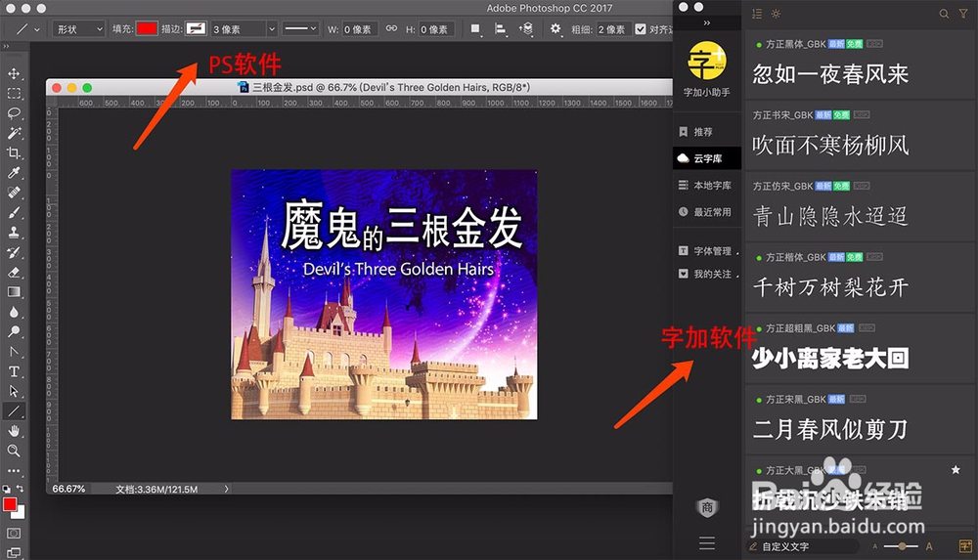Open the 云字库 tab in 字加
The image size is (978, 560).
point(707,158)
